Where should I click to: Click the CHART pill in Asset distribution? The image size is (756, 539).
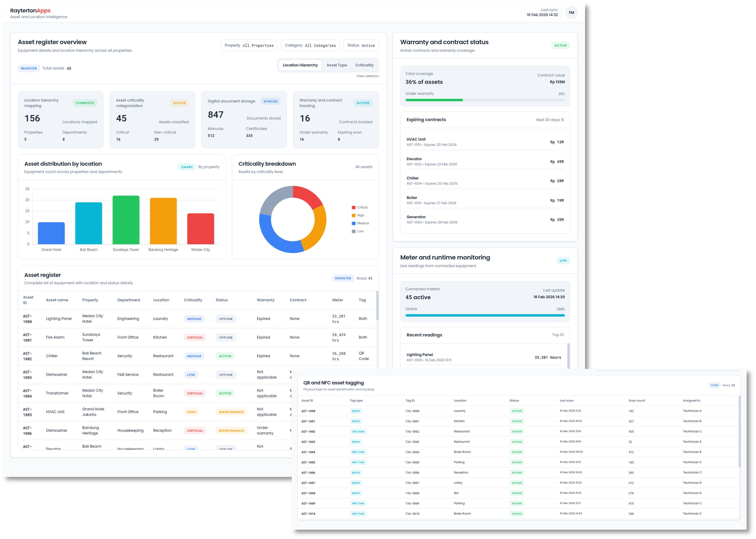pyautogui.click(x=187, y=167)
